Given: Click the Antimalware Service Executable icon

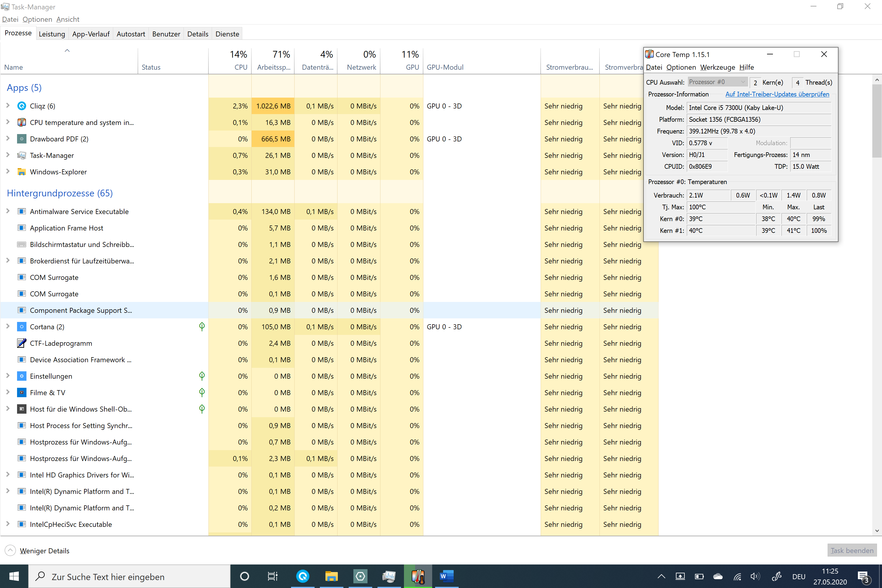Looking at the screenshot, I should (x=22, y=212).
